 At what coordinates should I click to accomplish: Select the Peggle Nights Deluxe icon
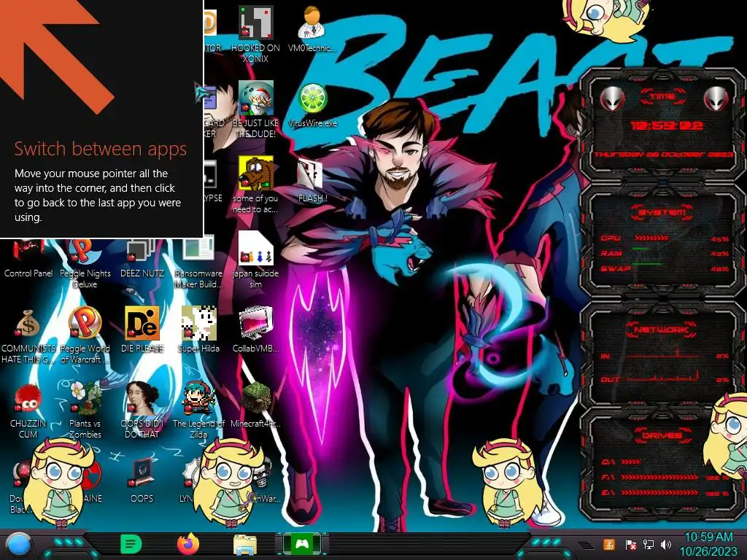coord(85,263)
